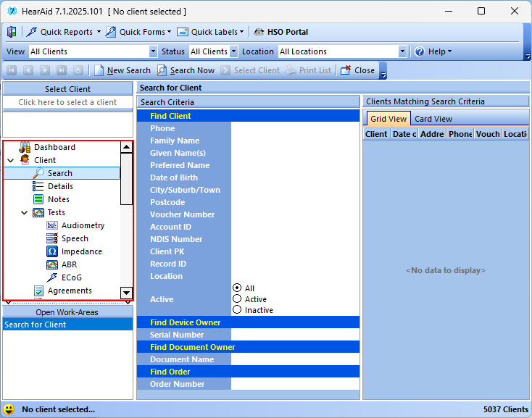Expand the Location dropdown list
Image resolution: width=532 pixels, height=418 pixels.
[x=402, y=51]
